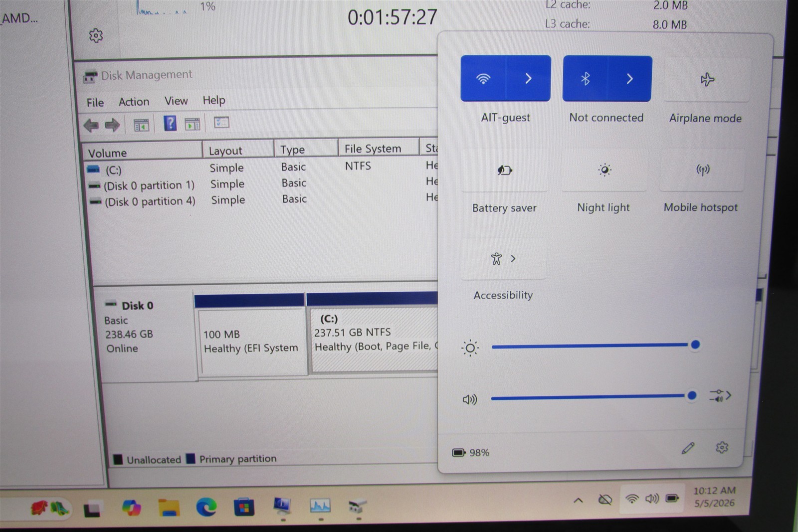The width and height of the screenshot is (798, 532).
Task: Click the Settings checklist icon in Disk Management toolbar
Action: (x=221, y=122)
